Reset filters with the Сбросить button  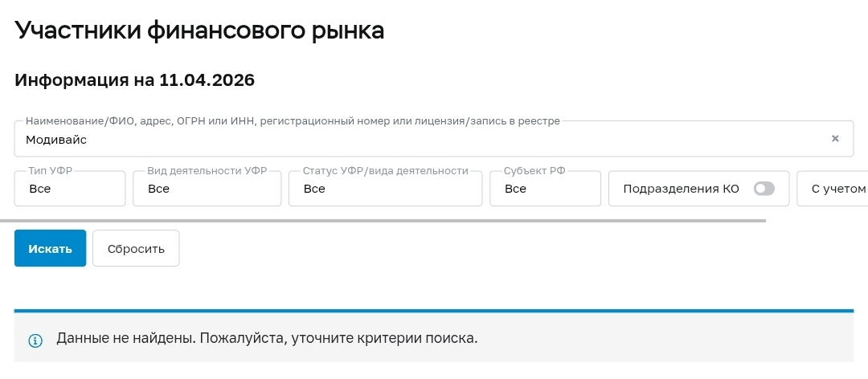tap(136, 248)
